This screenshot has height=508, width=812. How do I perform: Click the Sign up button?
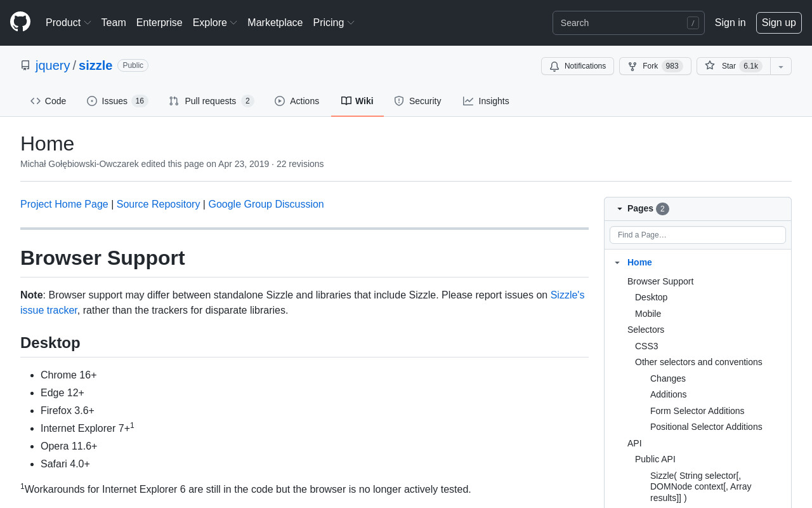coord(779,23)
